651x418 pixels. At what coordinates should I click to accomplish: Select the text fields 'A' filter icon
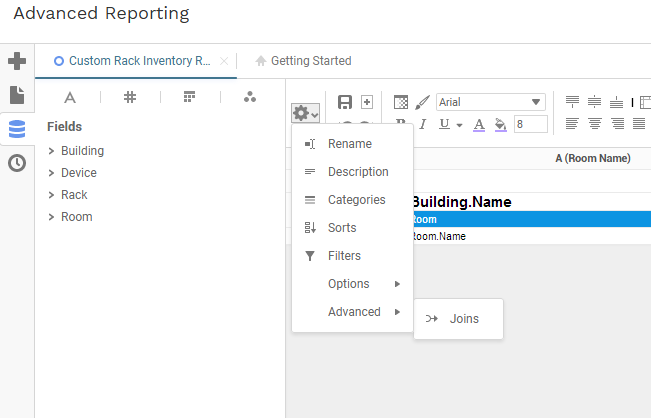point(70,98)
